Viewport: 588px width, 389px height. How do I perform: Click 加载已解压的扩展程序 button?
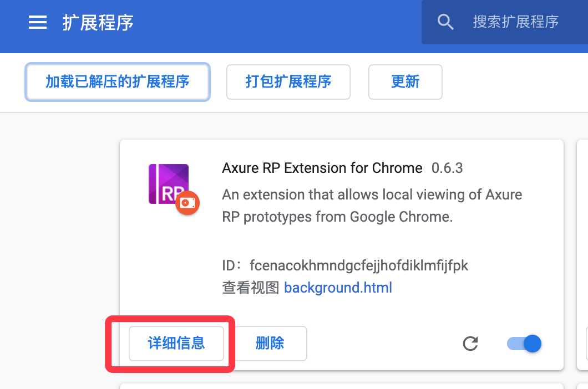[x=118, y=81]
